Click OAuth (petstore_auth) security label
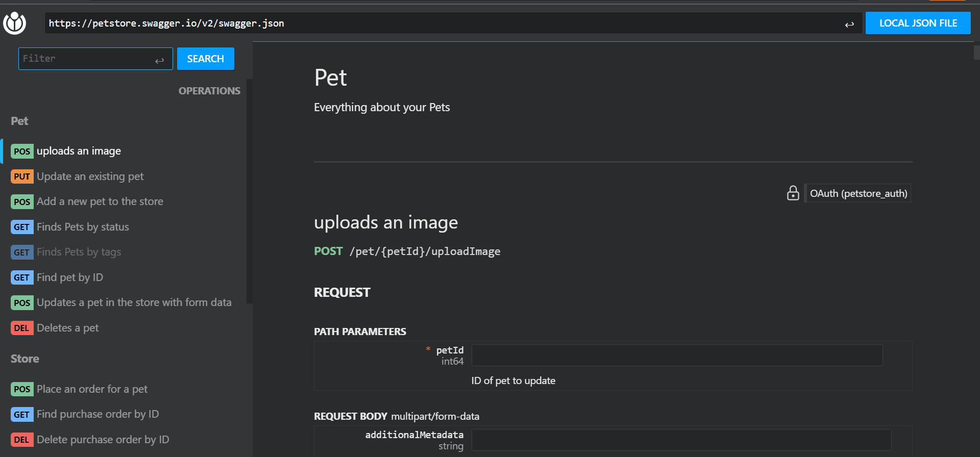The image size is (980, 457). pos(858,193)
